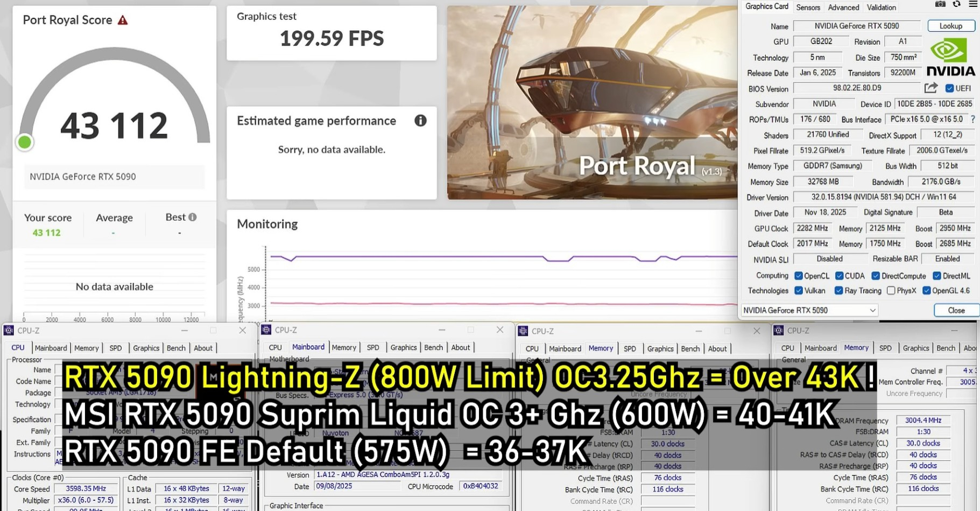This screenshot has width=980, height=511.
Task: Enable the PhysX checkbox
Action: (x=891, y=291)
